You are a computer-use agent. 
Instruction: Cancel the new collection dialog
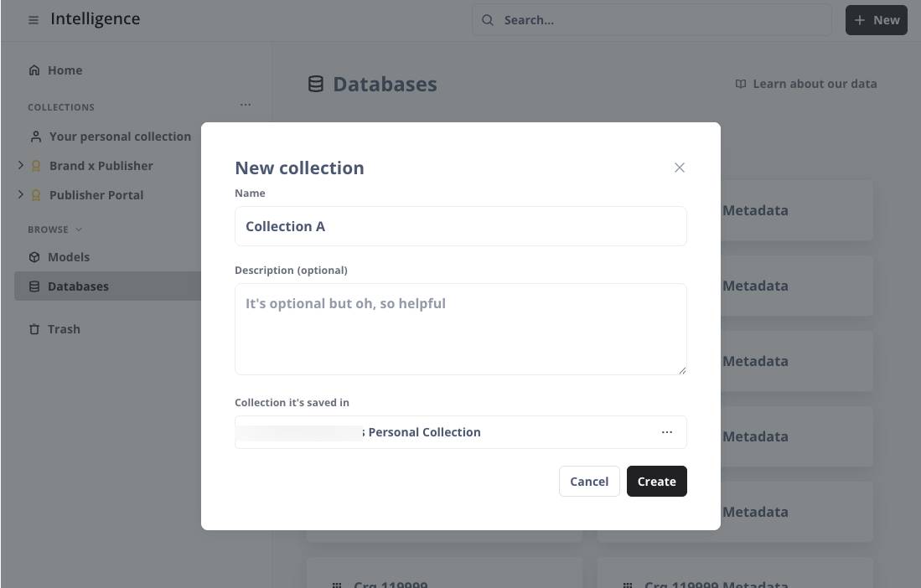[589, 482]
